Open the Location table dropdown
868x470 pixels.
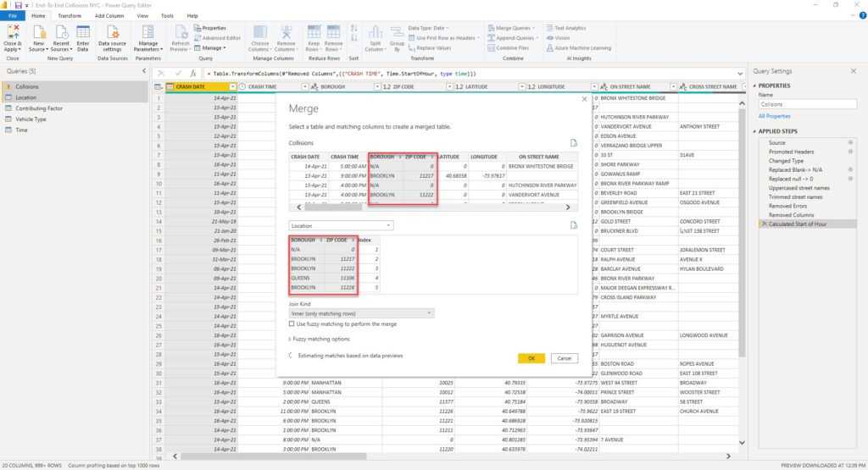point(341,225)
